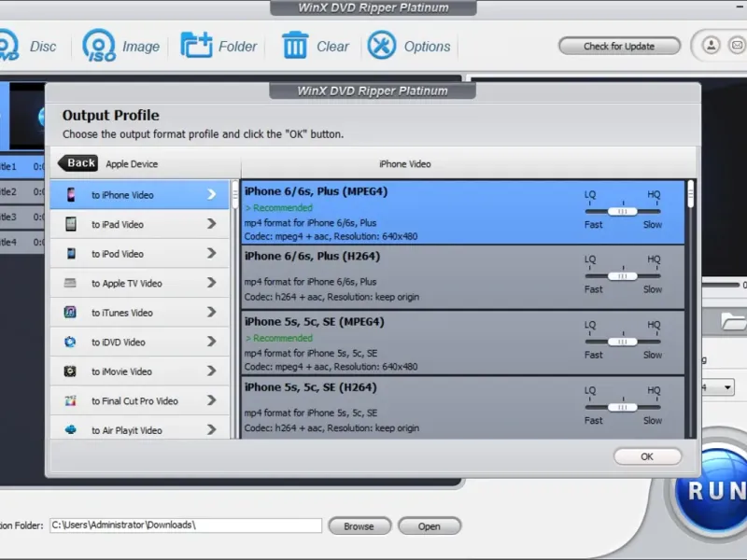Expand the to iPhone Video arrow
747x560 pixels.
pyautogui.click(x=212, y=194)
